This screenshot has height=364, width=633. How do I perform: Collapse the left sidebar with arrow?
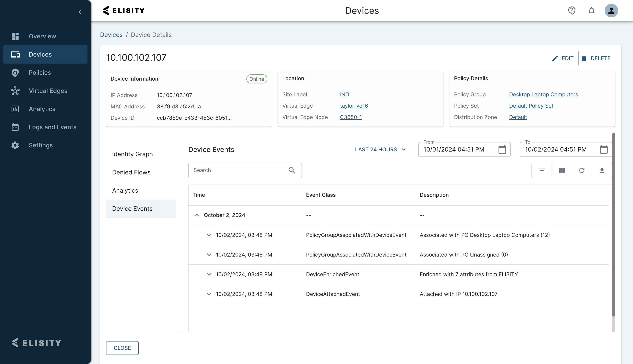click(x=80, y=12)
